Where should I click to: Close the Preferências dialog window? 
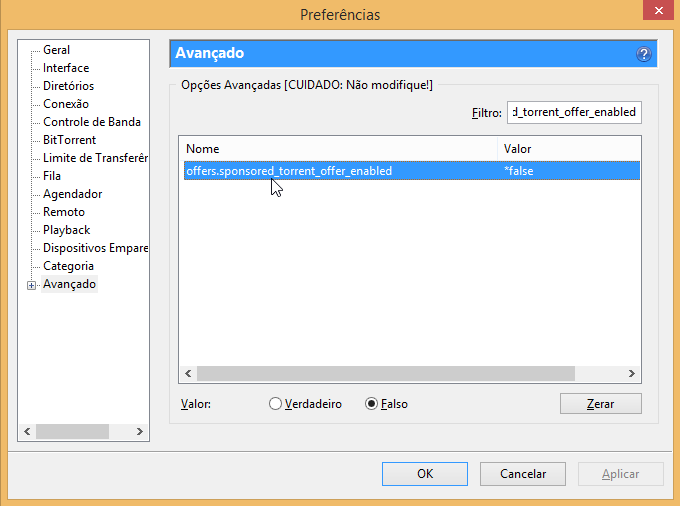(659, 10)
